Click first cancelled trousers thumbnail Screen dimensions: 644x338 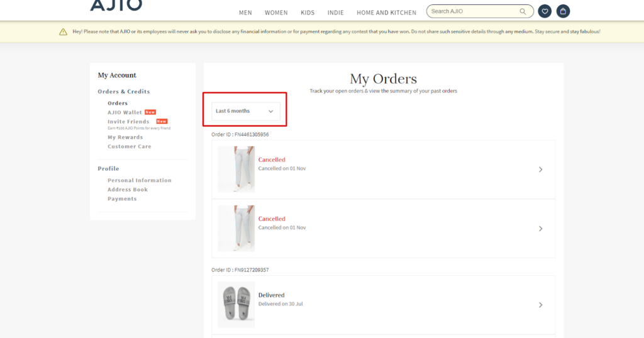pyautogui.click(x=236, y=170)
